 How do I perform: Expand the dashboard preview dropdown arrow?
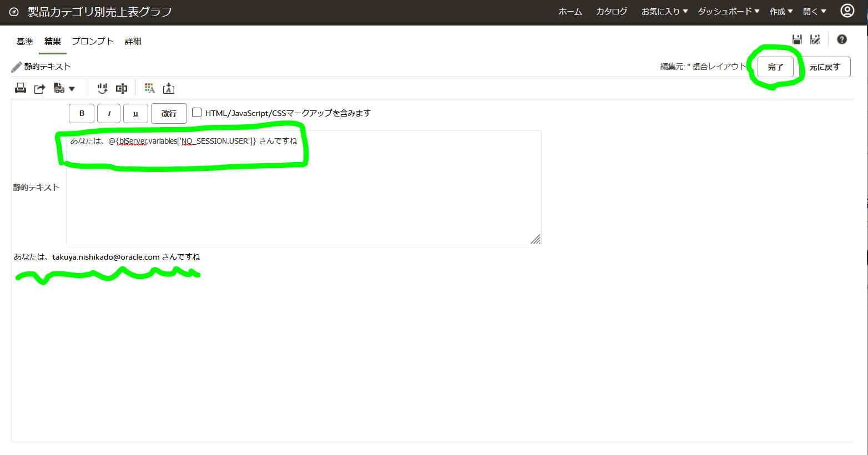pyautogui.click(x=72, y=89)
